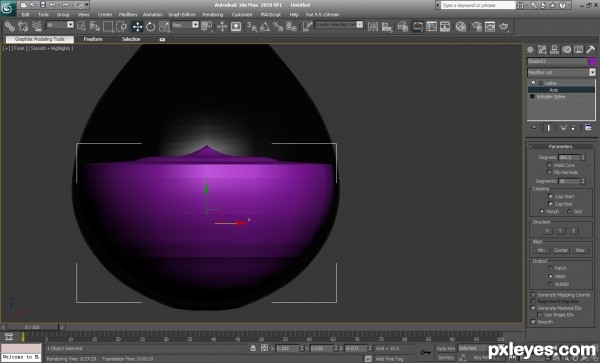Align the lathe axis to Min
Screen dimensions: 600x363
[541, 250]
